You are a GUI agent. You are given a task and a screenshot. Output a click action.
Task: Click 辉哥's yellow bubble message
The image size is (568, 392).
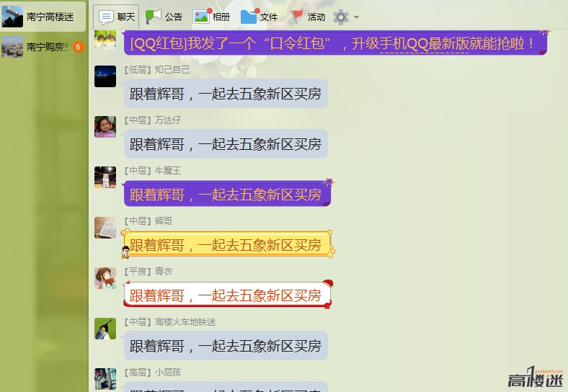[228, 245]
